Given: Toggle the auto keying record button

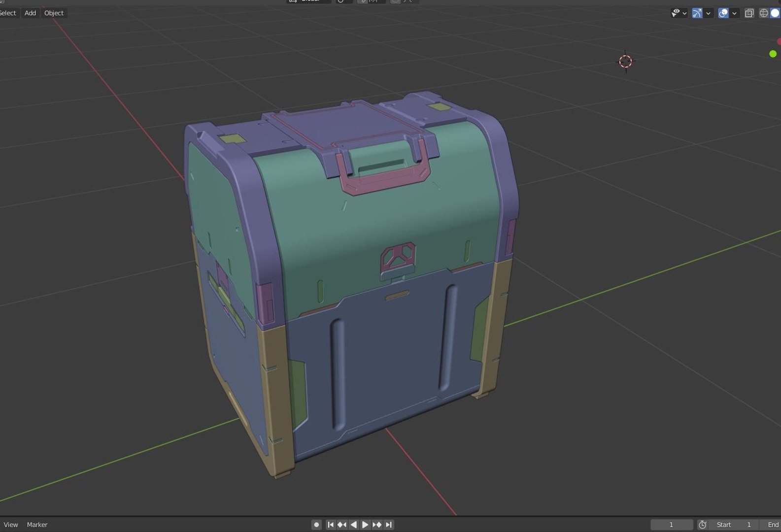Looking at the screenshot, I should coord(316,525).
